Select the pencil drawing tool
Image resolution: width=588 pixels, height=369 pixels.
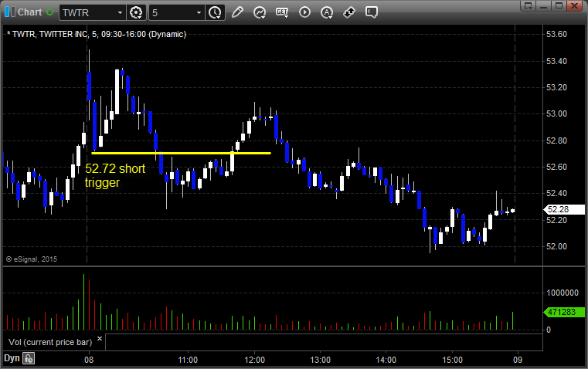[237, 12]
